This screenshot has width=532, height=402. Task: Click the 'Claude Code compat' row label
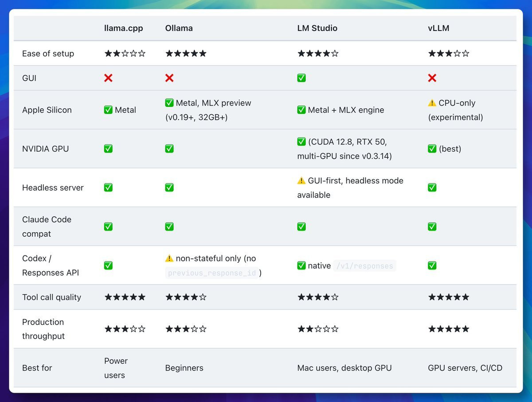47,226
